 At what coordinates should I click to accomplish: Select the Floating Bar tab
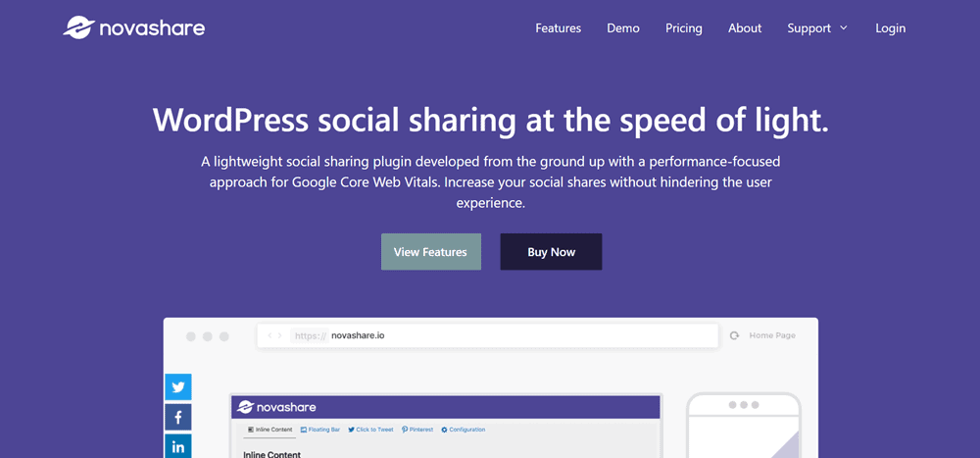(x=320, y=430)
